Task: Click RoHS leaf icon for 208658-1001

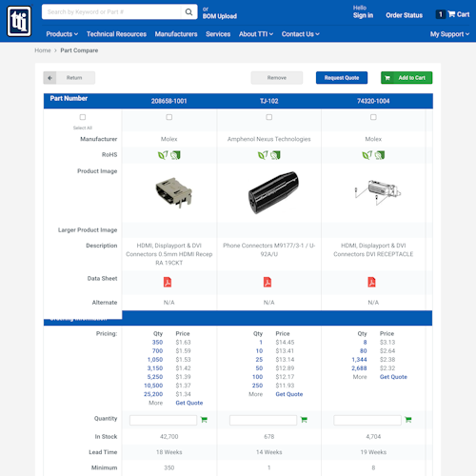Action: [163, 155]
